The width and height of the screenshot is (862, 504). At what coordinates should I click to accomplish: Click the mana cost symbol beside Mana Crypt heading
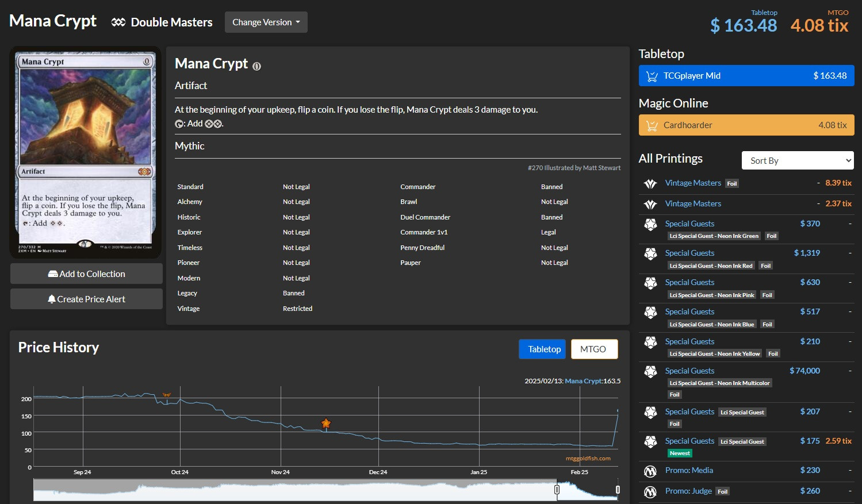click(x=256, y=66)
